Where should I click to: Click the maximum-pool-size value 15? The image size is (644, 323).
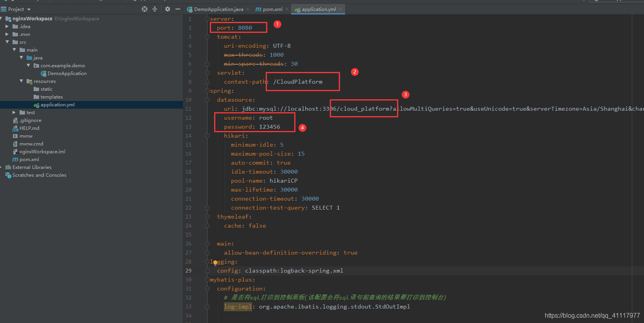pos(301,154)
